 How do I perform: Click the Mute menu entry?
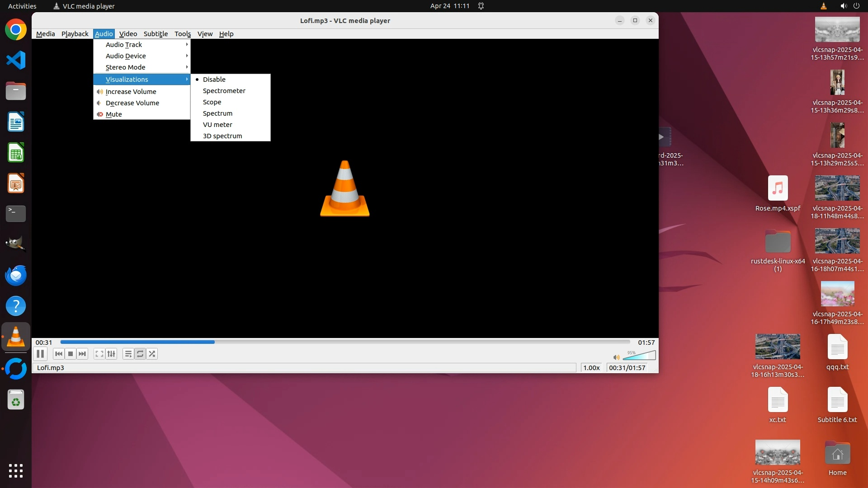pyautogui.click(x=113, y=114)
